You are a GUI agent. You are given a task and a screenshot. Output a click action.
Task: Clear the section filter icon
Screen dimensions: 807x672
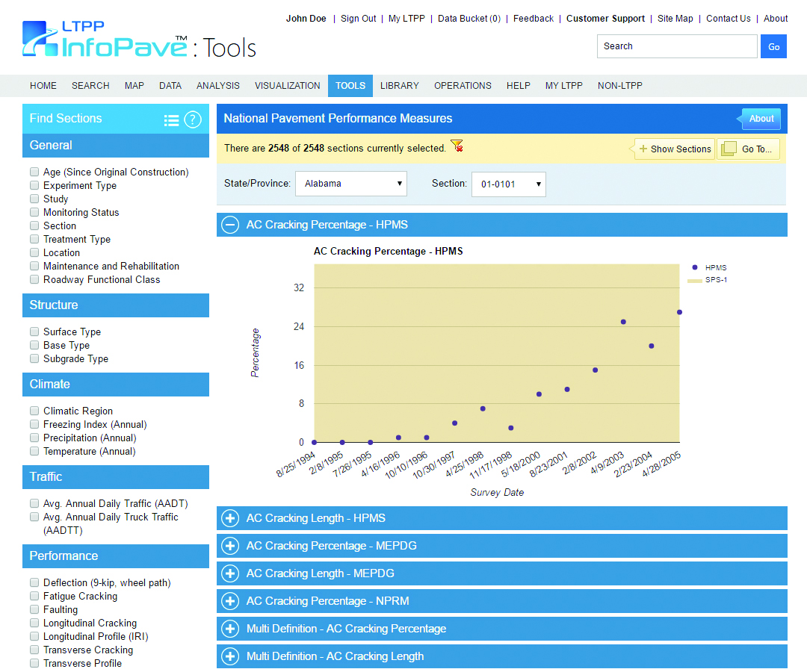457,146
